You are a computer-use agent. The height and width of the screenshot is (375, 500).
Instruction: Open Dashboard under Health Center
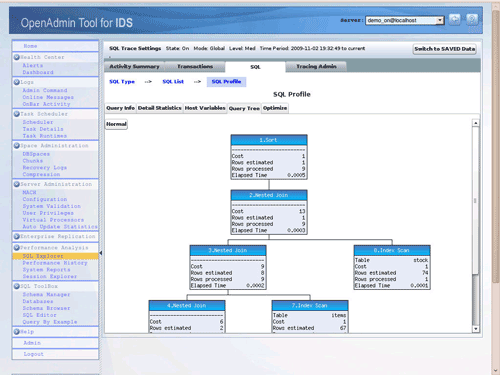38,72
